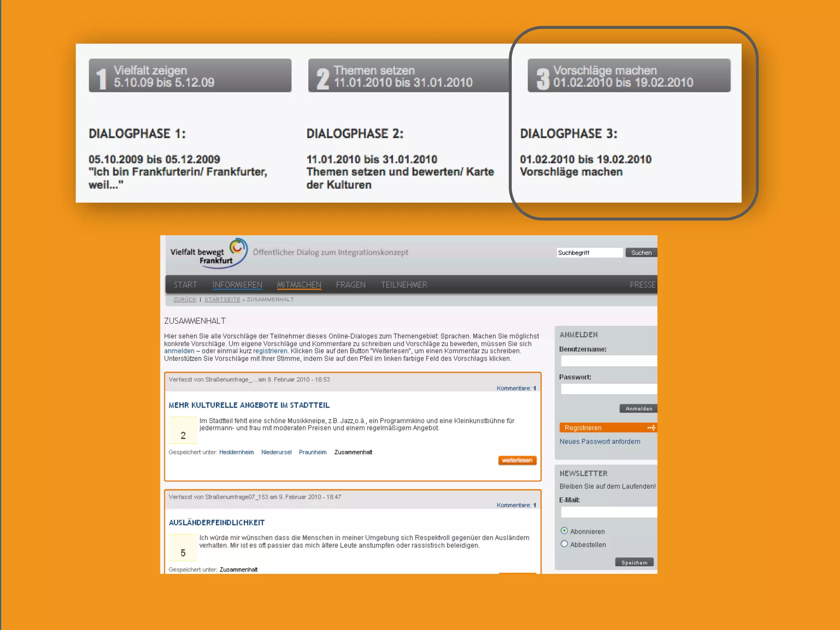The height and width of the screenshot is (630, 840).
Task: Select the Abbestellen radio button
Action: (564, 544)
